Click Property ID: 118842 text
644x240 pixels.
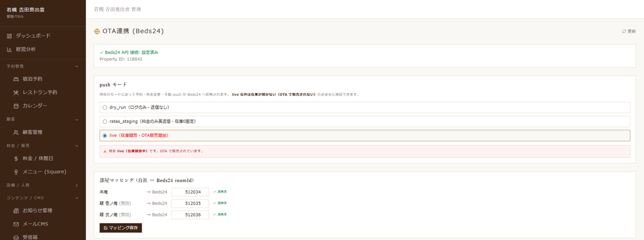[121, 59]
